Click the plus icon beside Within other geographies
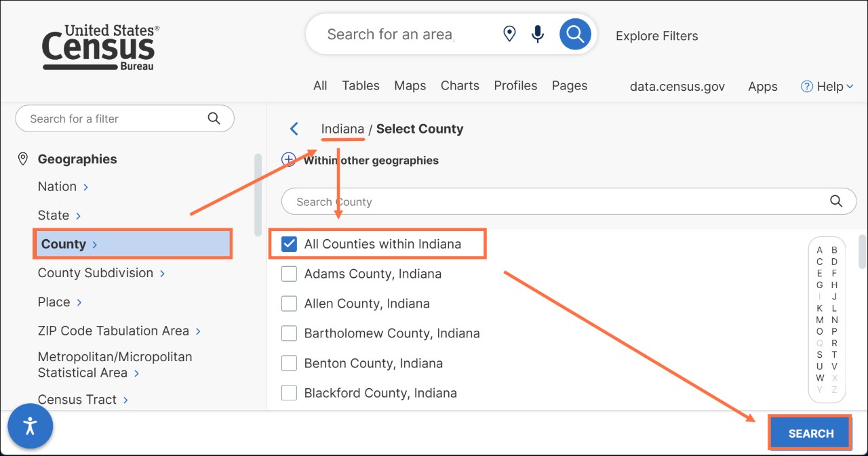 pyautogui.click(x=288, y=160)
